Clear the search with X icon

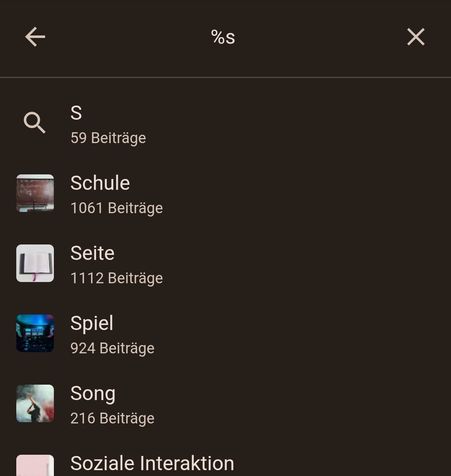(x=416, y=37)
